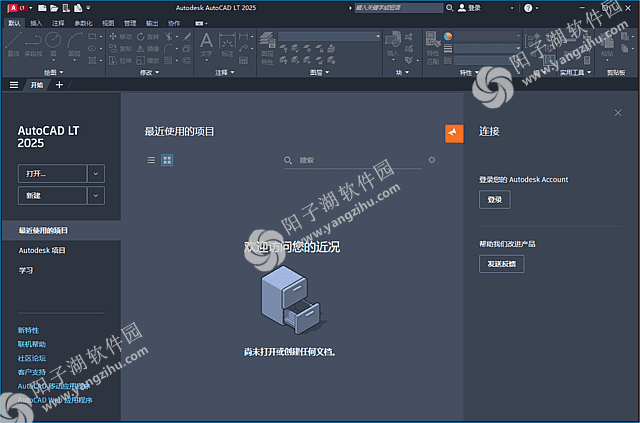Switch to the 视图 ribbon tab
The image size is (640, 423).
click(x=108, y=23)
